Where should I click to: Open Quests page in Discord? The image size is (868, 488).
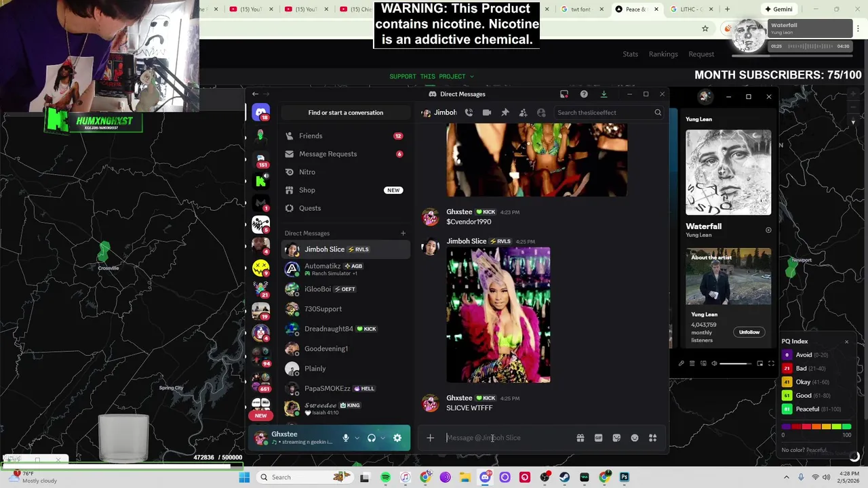pyautogui.click(x=345, y=208)
